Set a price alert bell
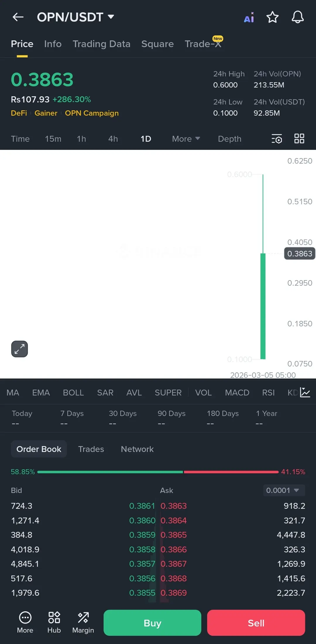 tap(298, 17)
